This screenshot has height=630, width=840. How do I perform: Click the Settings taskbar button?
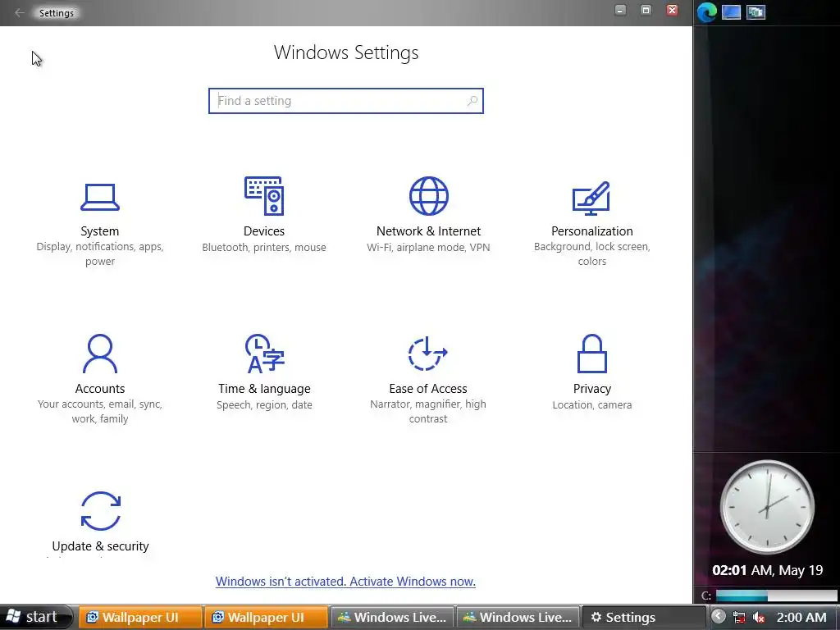(x=643, y=617)
